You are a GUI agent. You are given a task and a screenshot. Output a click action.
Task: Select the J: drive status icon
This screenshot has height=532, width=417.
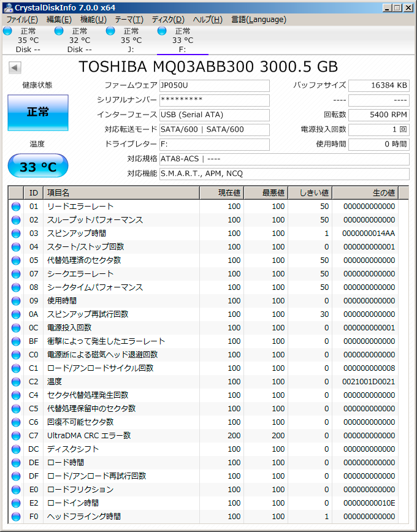point(110,31)
